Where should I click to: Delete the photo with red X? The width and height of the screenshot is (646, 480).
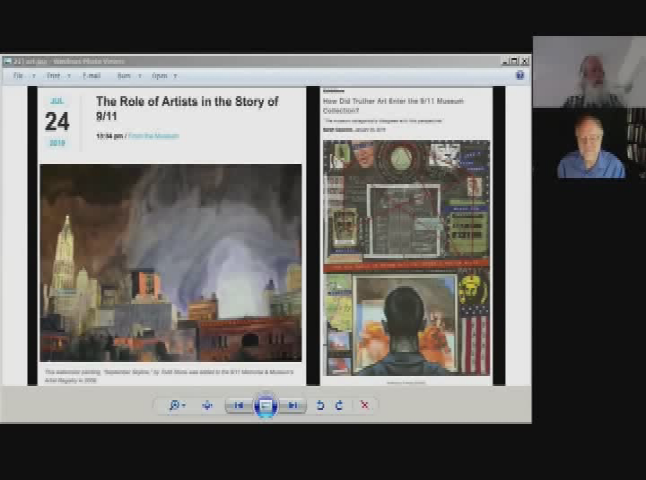click(365, 405)
